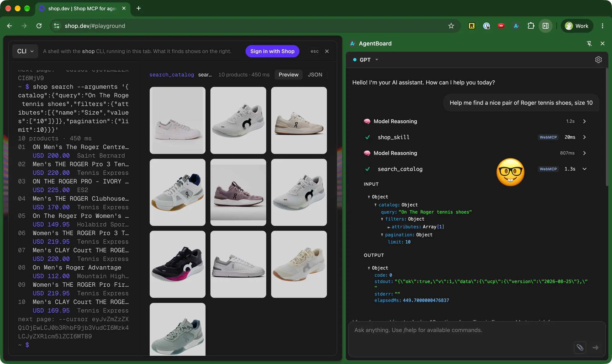
Task: Dismiss the CLI bar with the X icon
Action: 327,51
